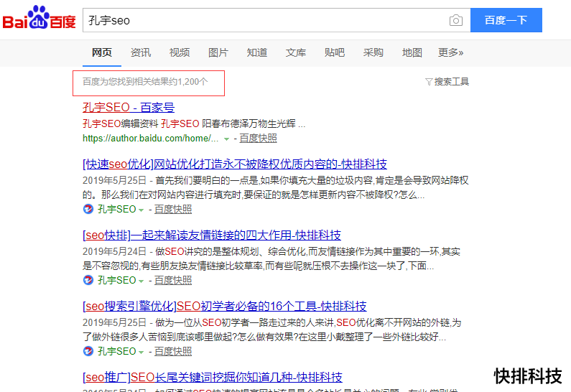
Task: Open 百度快照 under 快速seo优化 result
Action: [x=173, y=210]
